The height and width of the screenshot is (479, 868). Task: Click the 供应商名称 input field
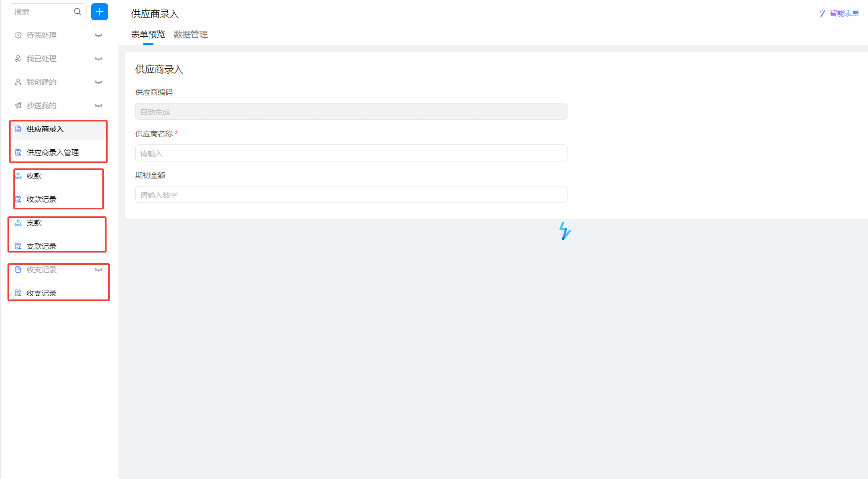point(351,153)
